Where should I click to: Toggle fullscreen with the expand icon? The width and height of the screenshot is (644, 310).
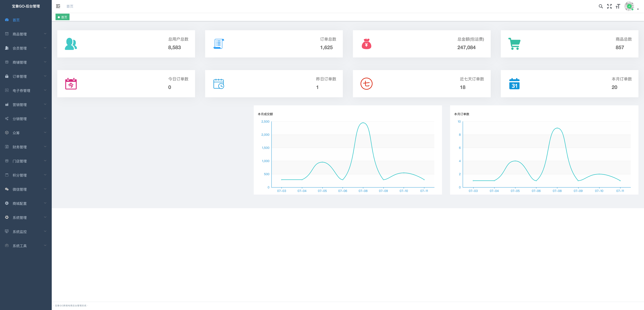(609, 6)
